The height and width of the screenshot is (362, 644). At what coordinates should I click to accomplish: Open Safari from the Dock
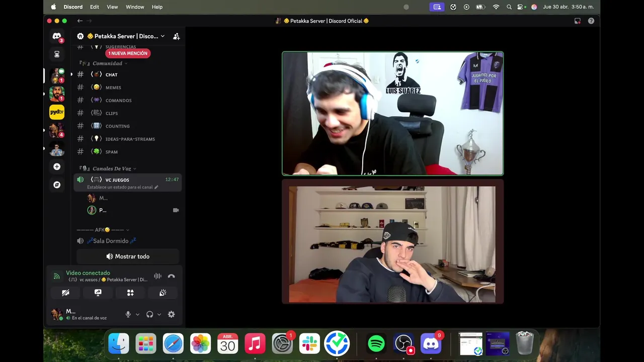click(173, 344)
